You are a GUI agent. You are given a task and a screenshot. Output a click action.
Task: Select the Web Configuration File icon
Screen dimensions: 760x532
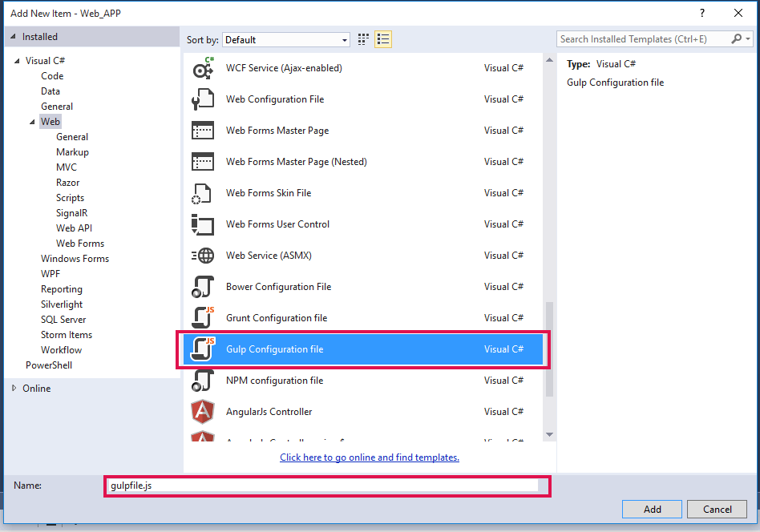(203, 99)
